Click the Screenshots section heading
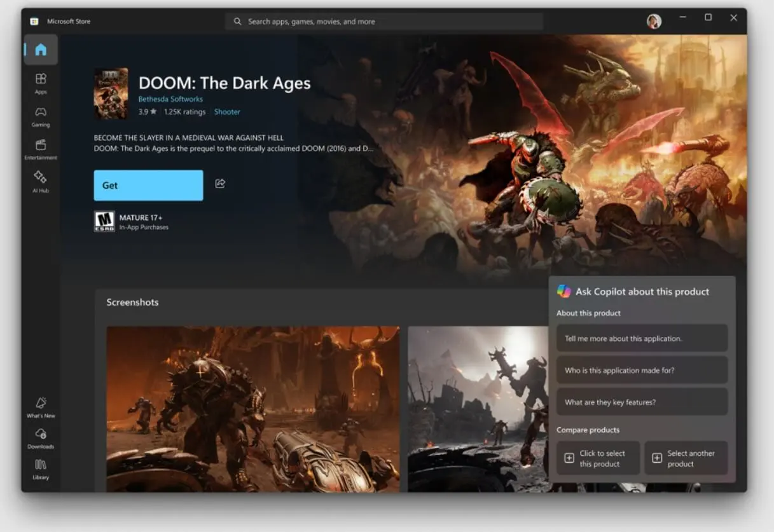 pyautogui.click(x=132, y=303)
